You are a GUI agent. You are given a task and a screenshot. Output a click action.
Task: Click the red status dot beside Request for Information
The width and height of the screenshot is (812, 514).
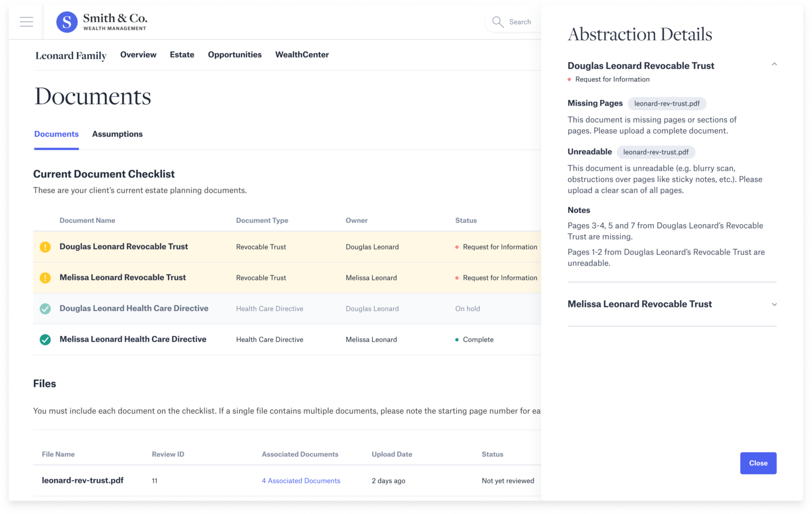pyautogui.click(x=457, y=247)
